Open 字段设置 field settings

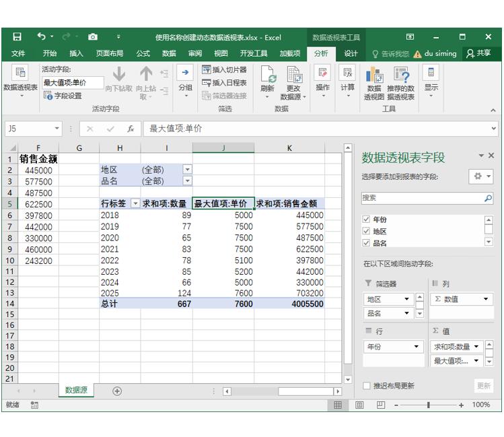click(x=63, y=96)
